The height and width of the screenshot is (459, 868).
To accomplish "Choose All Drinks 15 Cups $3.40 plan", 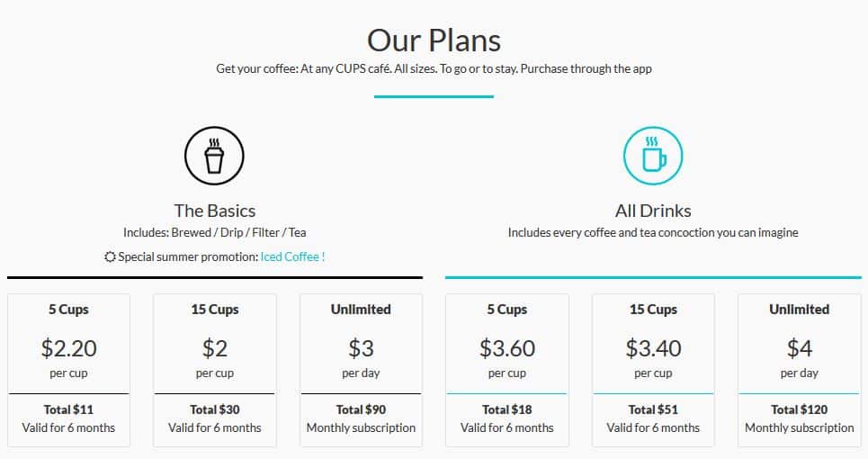I will [x=653, y=369].
